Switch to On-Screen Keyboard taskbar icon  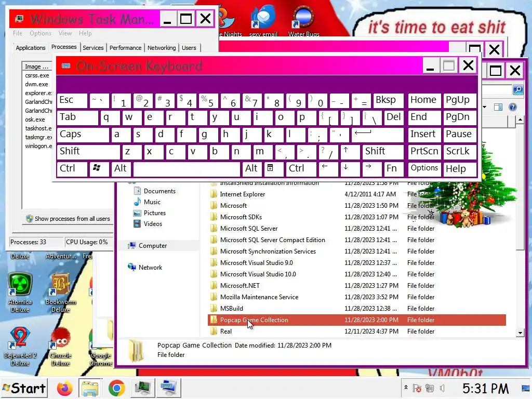[168, 388]
